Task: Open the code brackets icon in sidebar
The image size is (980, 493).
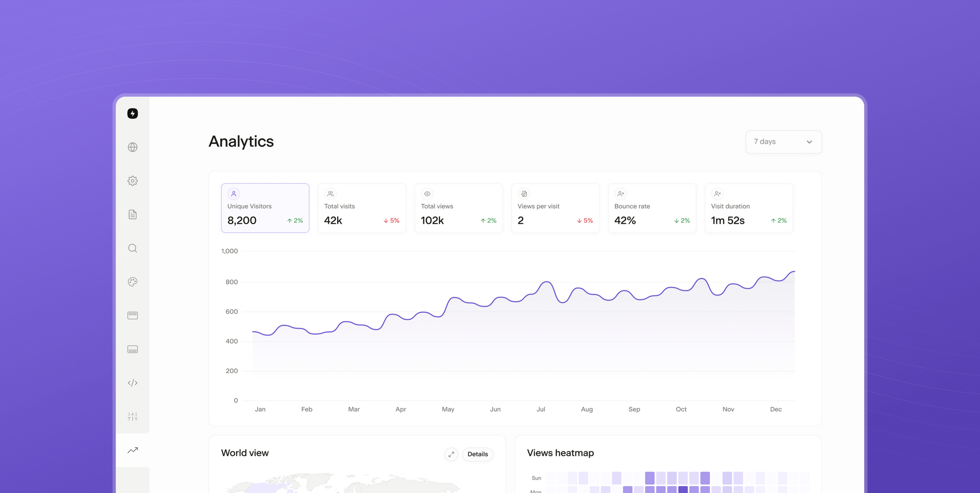Action: (132, 383)
